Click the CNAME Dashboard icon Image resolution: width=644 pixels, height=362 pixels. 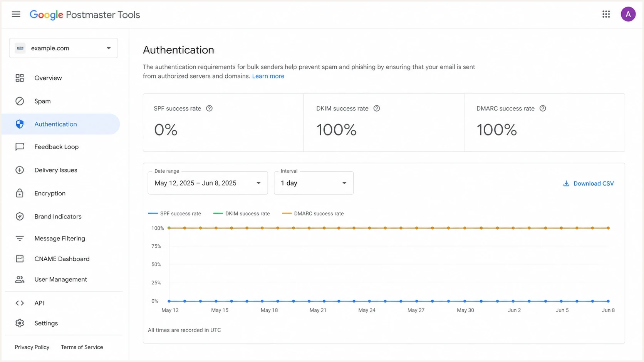point(20,259)
